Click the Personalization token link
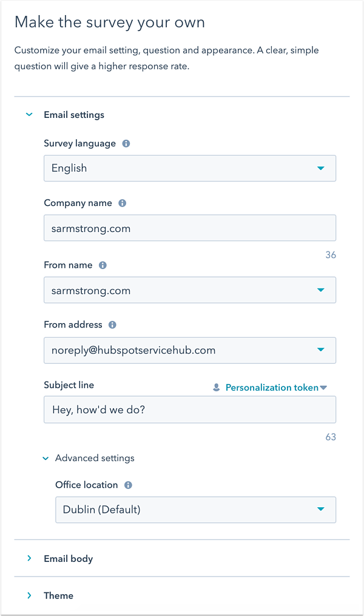 tap(271, 387)
